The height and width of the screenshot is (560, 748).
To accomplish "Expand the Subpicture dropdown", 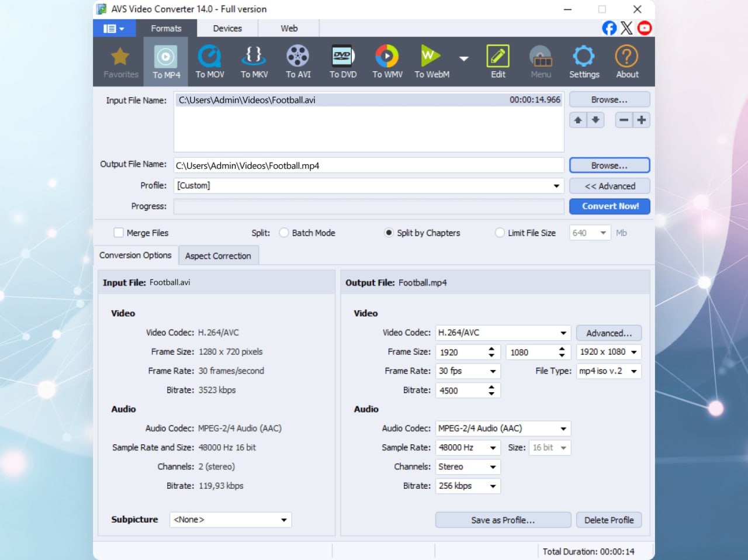I will point(283,519).
